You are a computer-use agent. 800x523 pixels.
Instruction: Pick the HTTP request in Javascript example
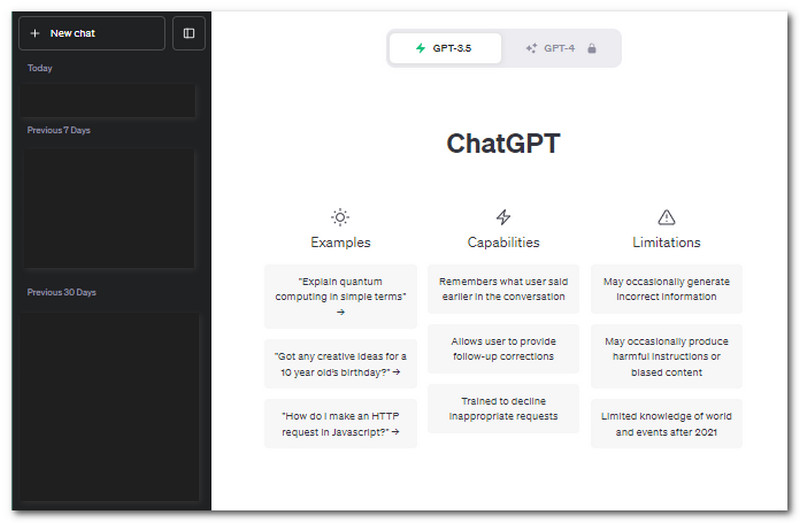coord(340,424)
